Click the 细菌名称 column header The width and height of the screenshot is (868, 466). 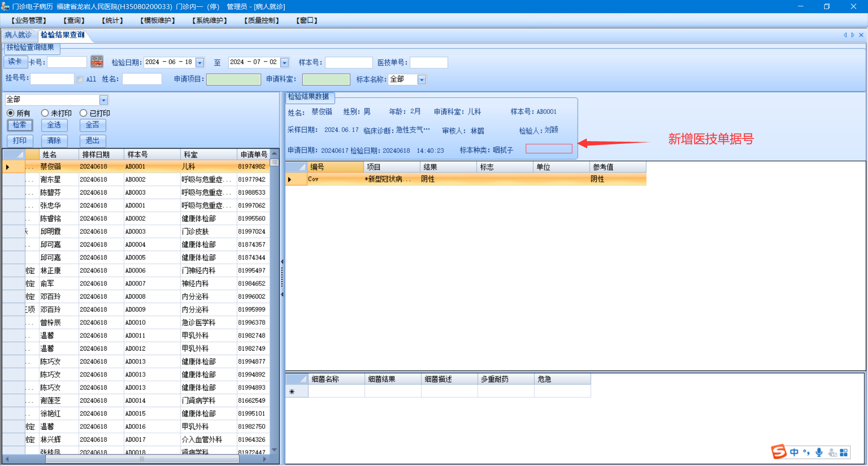(x=336, y=379)
